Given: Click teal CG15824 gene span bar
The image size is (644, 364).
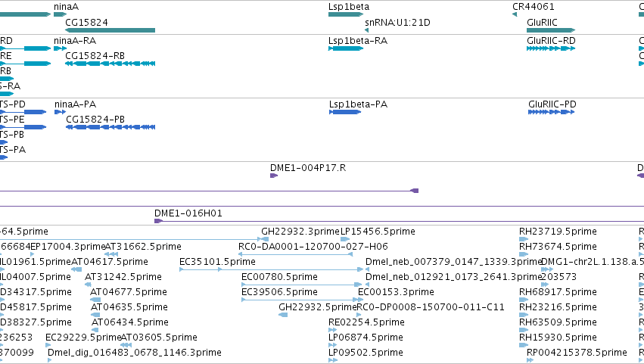Looking at the screenshot, I should click(110, 30).
